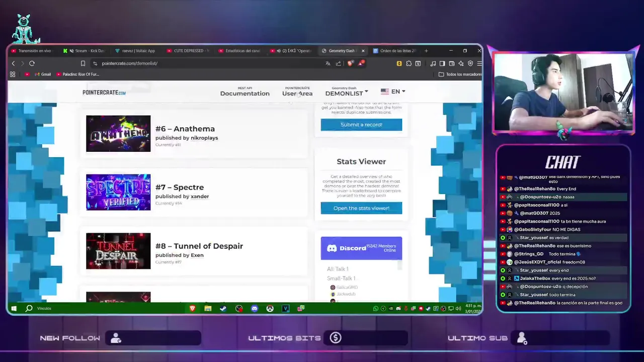
Task: Open the EN language dropdown
Action: click(x=393, y=92)
